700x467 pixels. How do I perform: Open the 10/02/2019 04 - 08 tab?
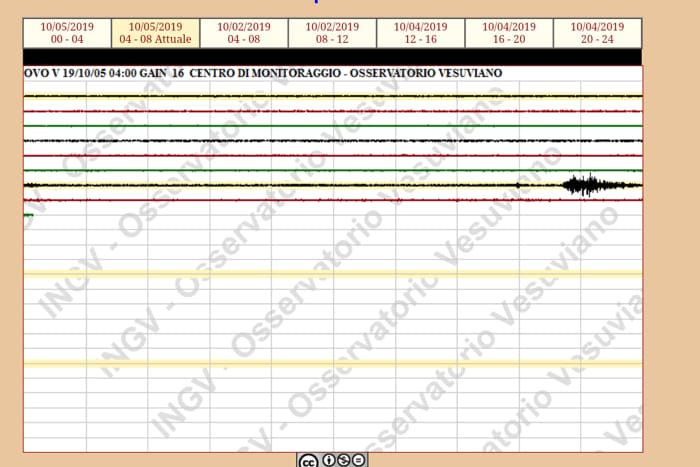pos(244,33)
